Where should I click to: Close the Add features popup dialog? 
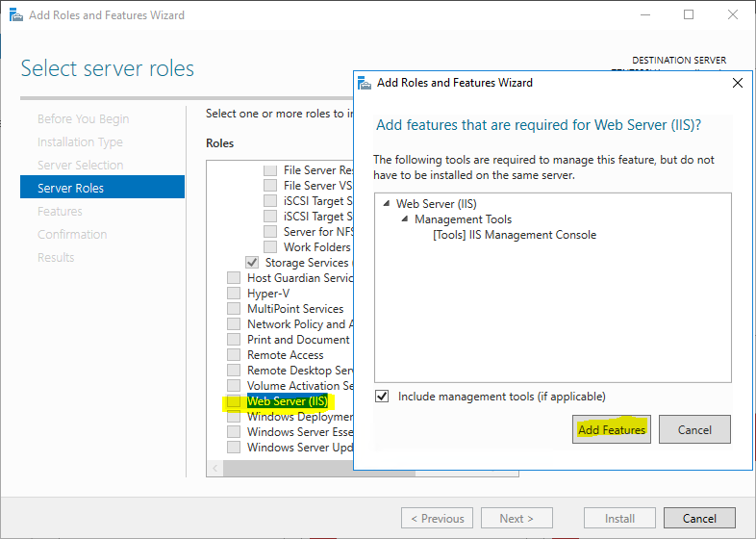[x=738, y=83]
